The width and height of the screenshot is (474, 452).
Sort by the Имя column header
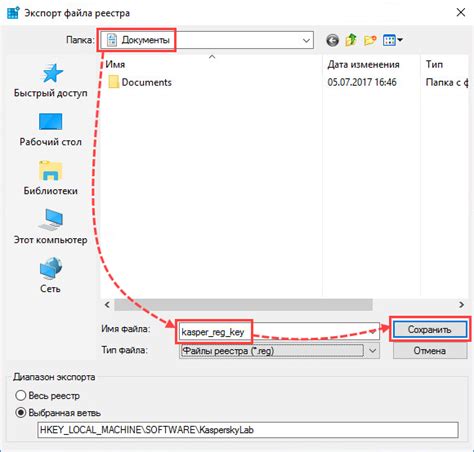pyautogui.click(x=211, y=64)
